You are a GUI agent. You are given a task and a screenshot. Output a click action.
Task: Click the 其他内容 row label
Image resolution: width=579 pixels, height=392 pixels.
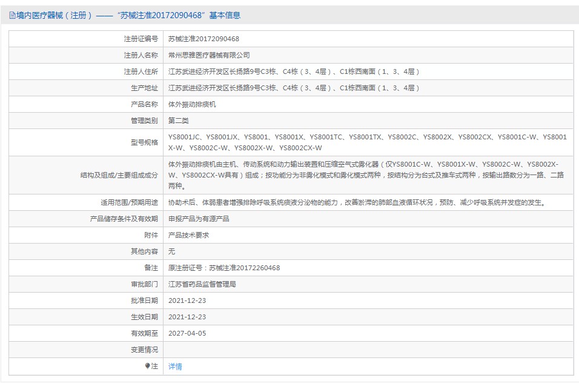coord(144,251)
